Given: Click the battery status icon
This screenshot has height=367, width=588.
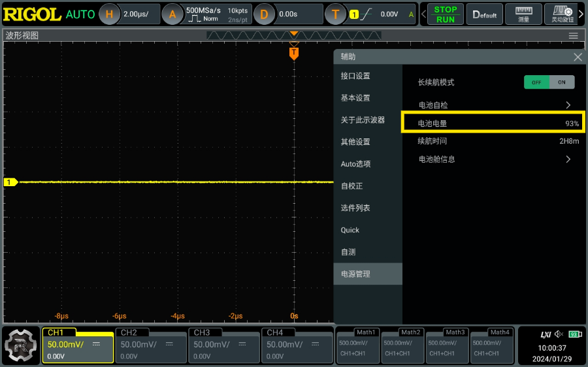Looking at the screenshot, I should (574, 334).
